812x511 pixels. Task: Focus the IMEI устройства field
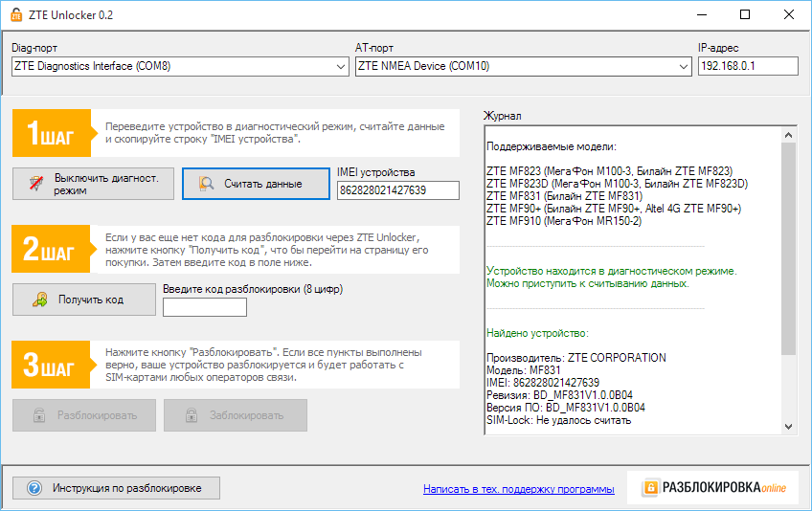(x=397, y=190)
